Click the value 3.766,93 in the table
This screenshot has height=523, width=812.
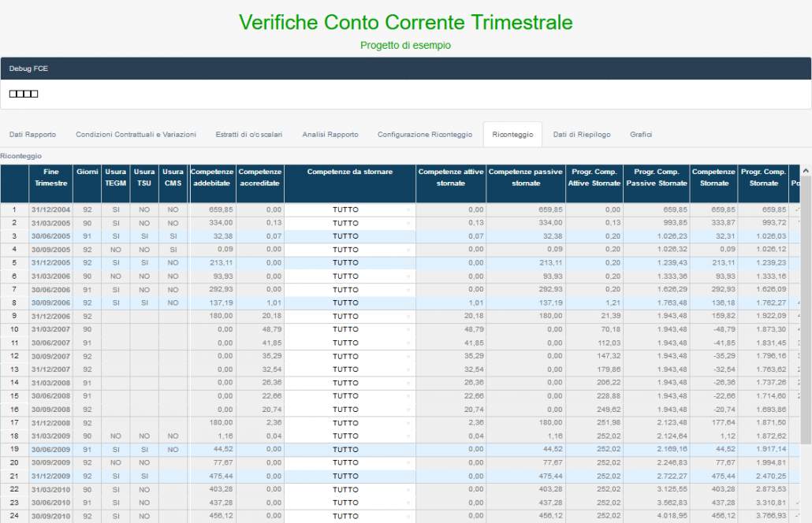coord(771,516)
